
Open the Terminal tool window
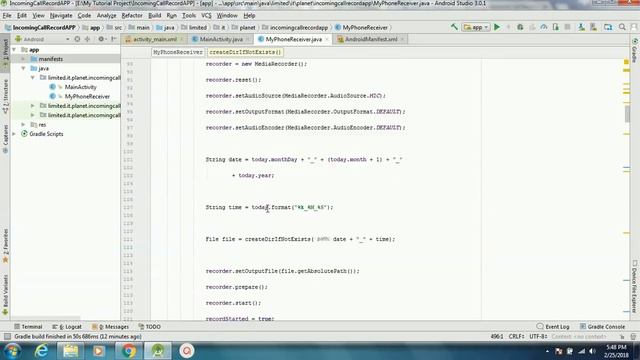point(29,327)
